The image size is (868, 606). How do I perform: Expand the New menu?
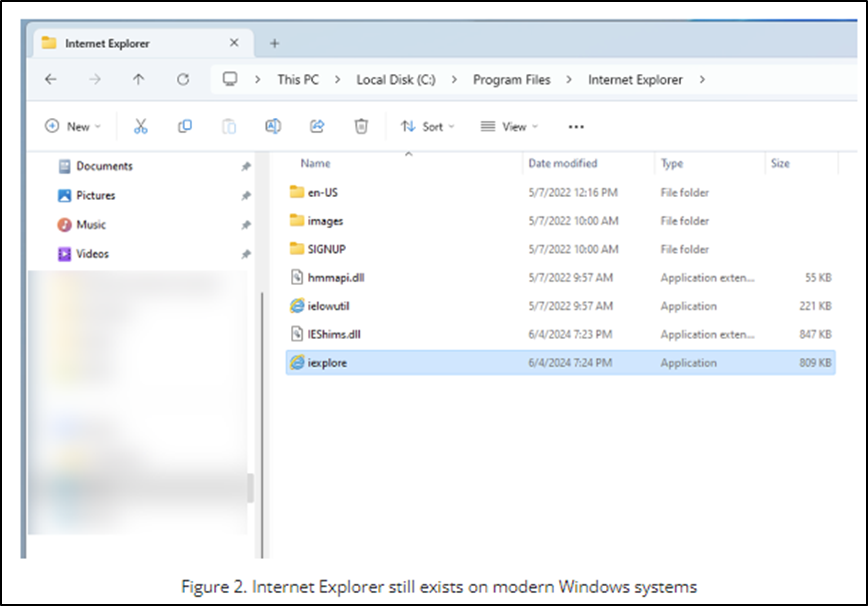pos(72,126)
